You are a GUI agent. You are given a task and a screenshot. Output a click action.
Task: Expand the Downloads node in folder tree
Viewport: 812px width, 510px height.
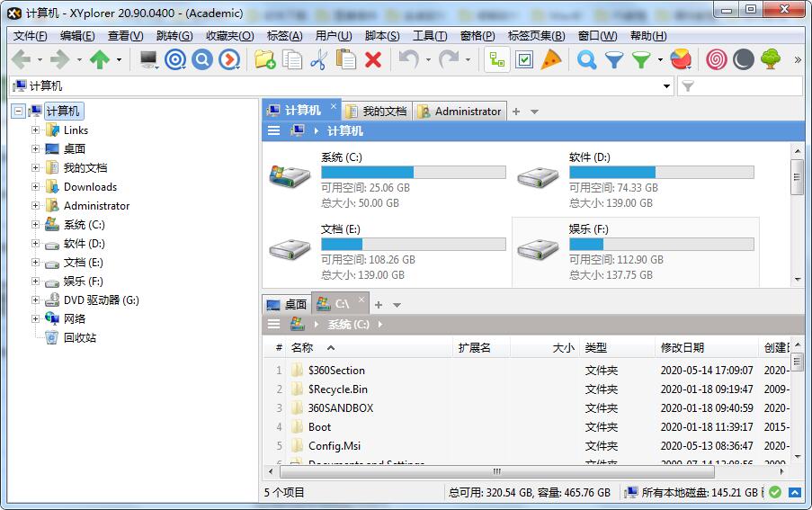[x=36, y=187]
